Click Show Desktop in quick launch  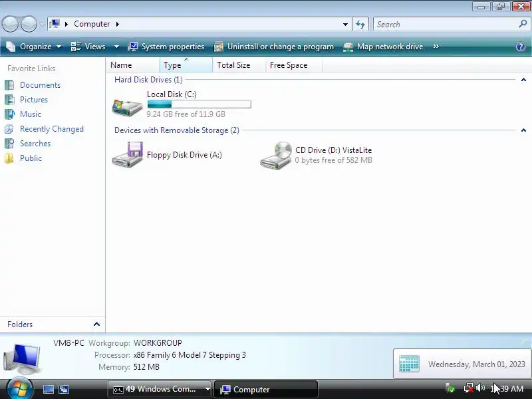[48, 389]
